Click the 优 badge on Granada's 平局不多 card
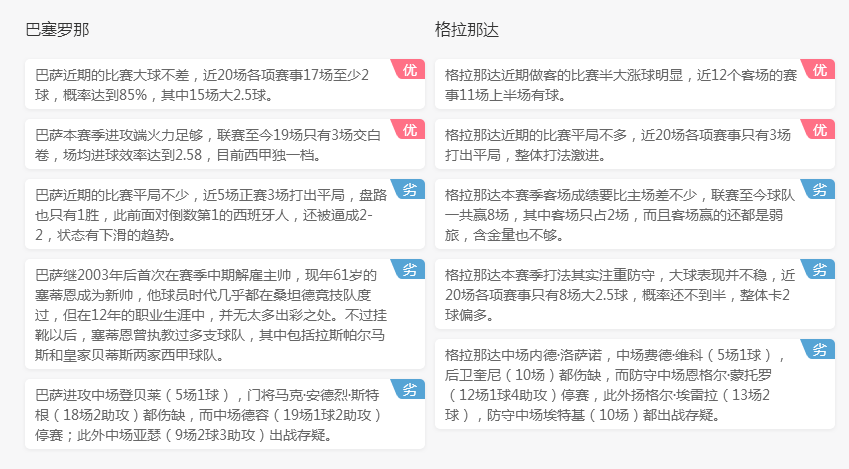849x469 pixels. tap(819, 129)
